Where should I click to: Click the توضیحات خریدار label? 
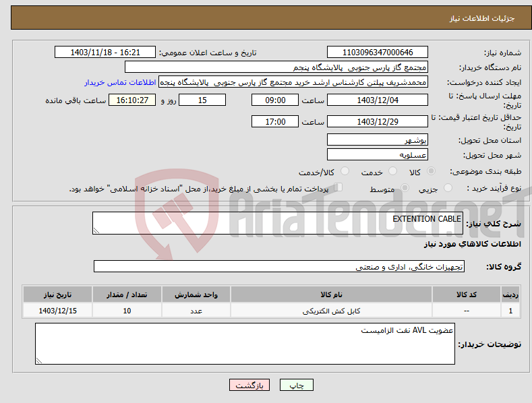tap(490, 344)
